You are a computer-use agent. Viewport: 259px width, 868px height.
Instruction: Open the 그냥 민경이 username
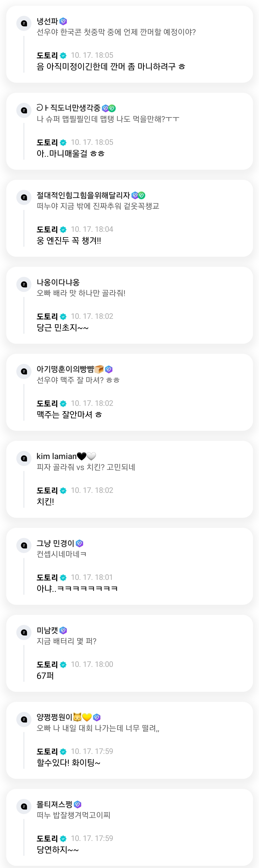tap(55, 543)
